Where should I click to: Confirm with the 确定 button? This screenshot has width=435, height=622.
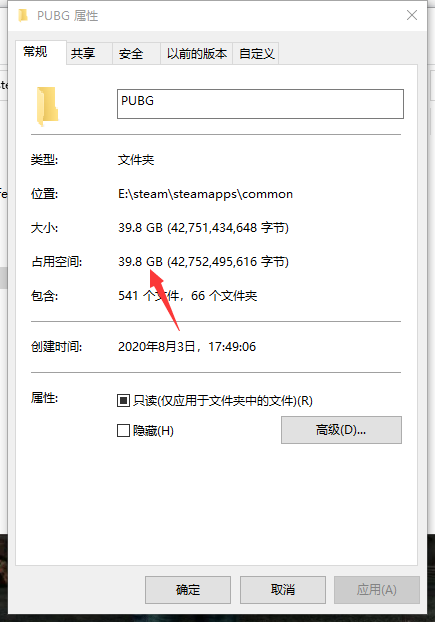pyautogui.click(x=188, y=590)
